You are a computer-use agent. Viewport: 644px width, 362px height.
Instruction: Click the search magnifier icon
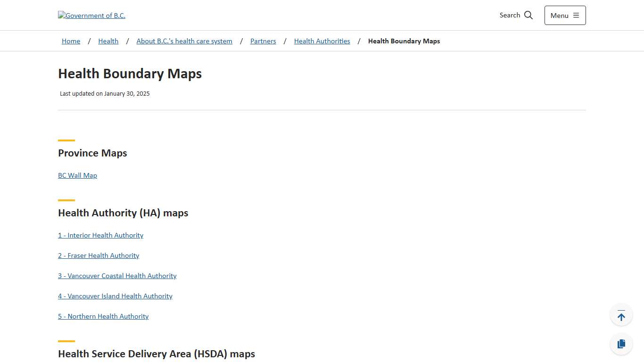528,15
